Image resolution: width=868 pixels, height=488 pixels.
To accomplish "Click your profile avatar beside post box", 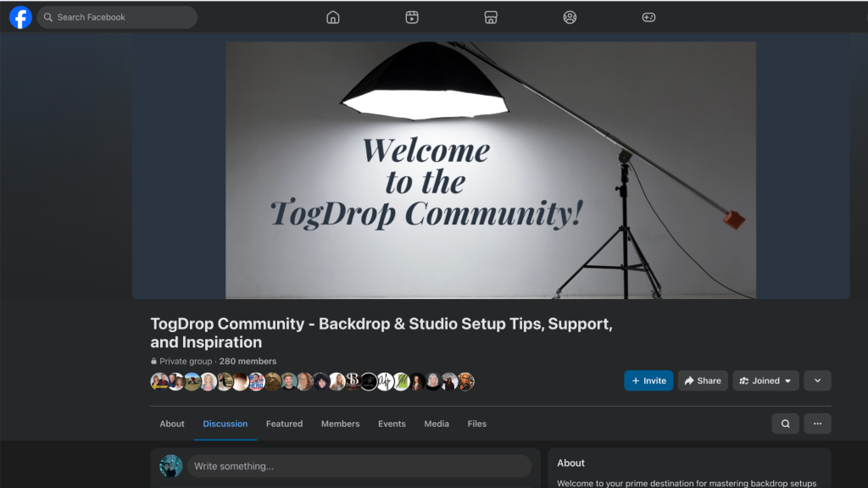I will coord(170,466).
